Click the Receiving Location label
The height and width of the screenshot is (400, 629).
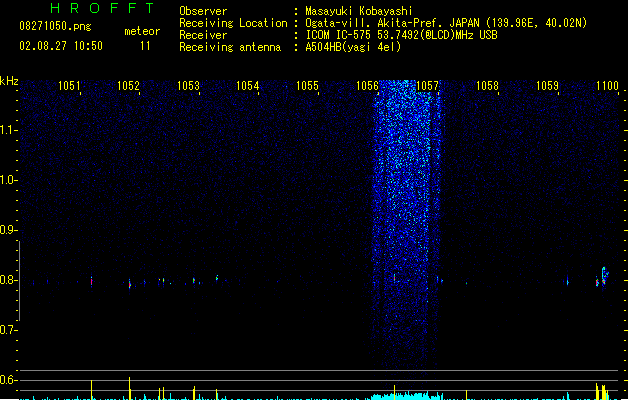(233, 23)
